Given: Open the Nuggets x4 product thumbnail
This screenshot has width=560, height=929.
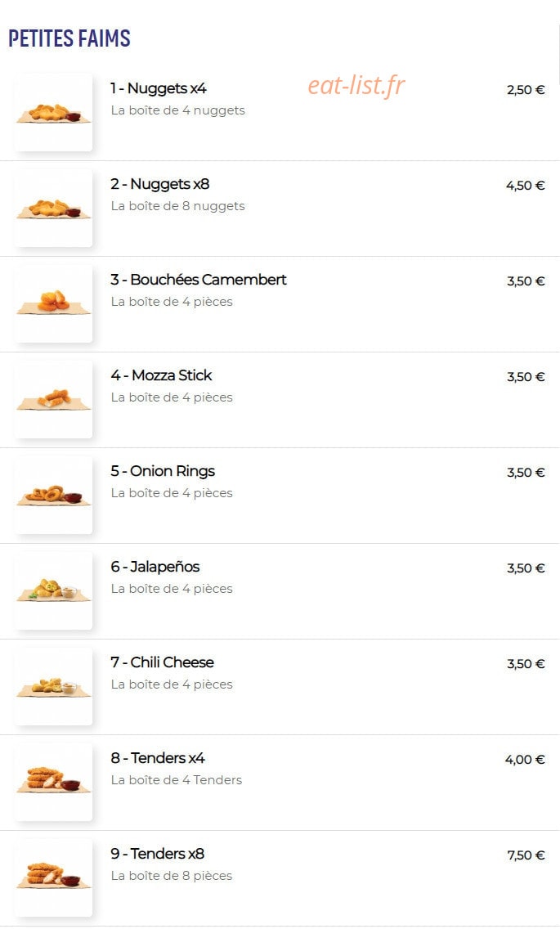Looking at the screenshot, I should point(53,113).
